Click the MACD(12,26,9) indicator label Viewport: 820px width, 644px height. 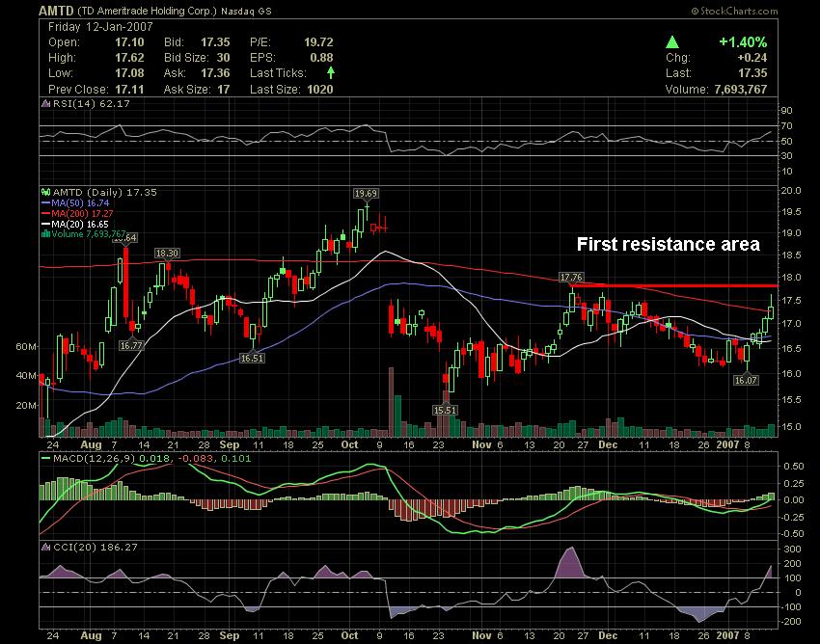pos(95,459)
